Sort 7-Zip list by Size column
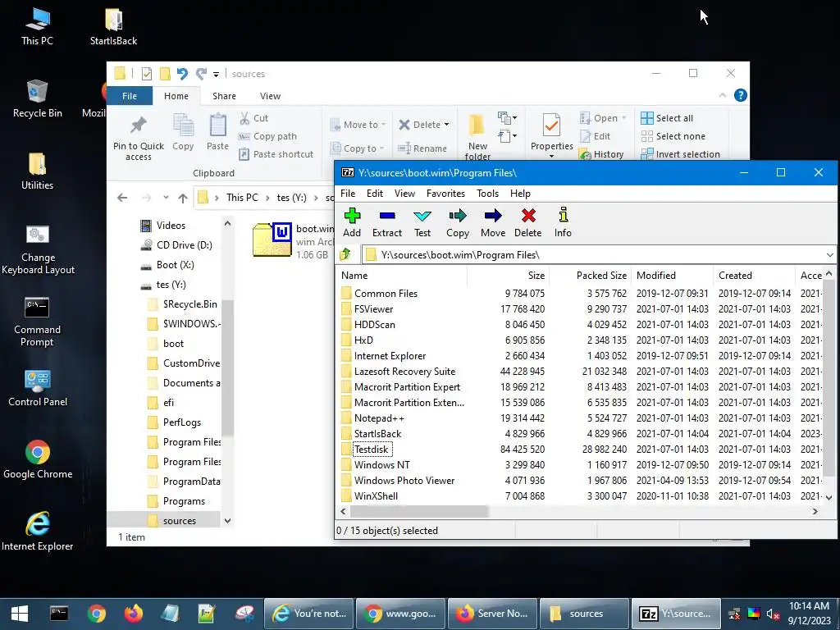840x630 pixels. (x=508, y=276)
